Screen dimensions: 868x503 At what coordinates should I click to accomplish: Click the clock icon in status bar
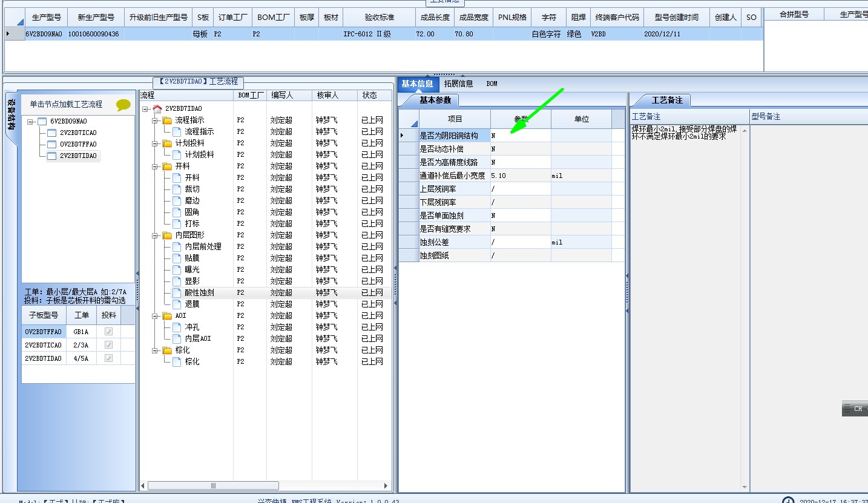pyautogui.click(x=788, y=501)
